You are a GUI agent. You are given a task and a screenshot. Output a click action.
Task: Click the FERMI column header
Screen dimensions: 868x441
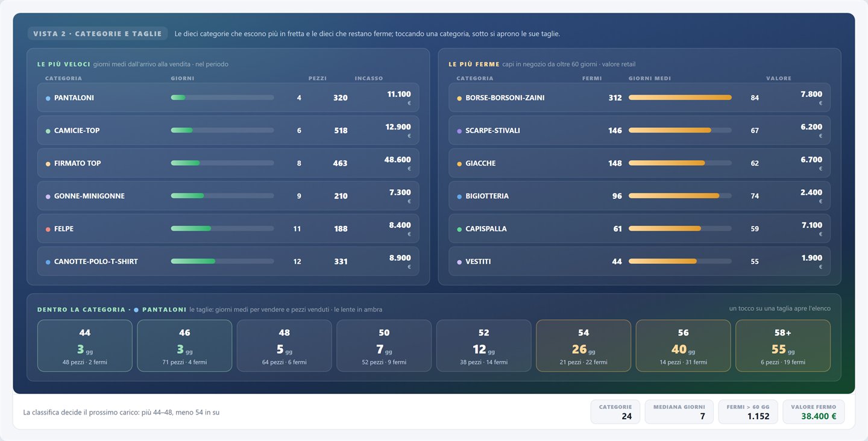click(x=592, y=78)
